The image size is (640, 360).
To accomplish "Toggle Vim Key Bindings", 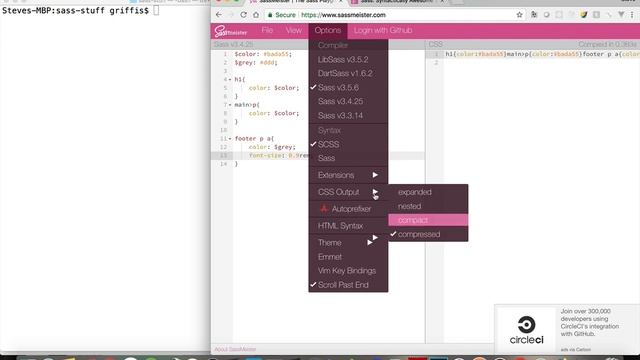I will coord(348,271).
